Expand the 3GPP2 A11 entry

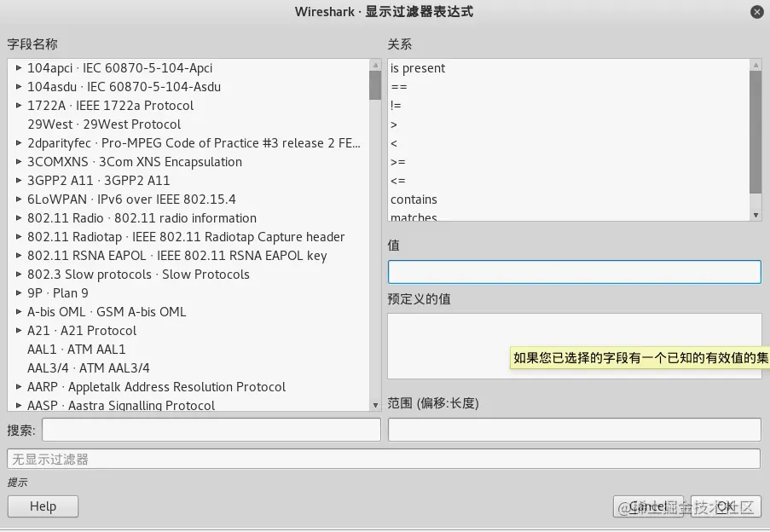pyautogui.click(x=19, y=180)
